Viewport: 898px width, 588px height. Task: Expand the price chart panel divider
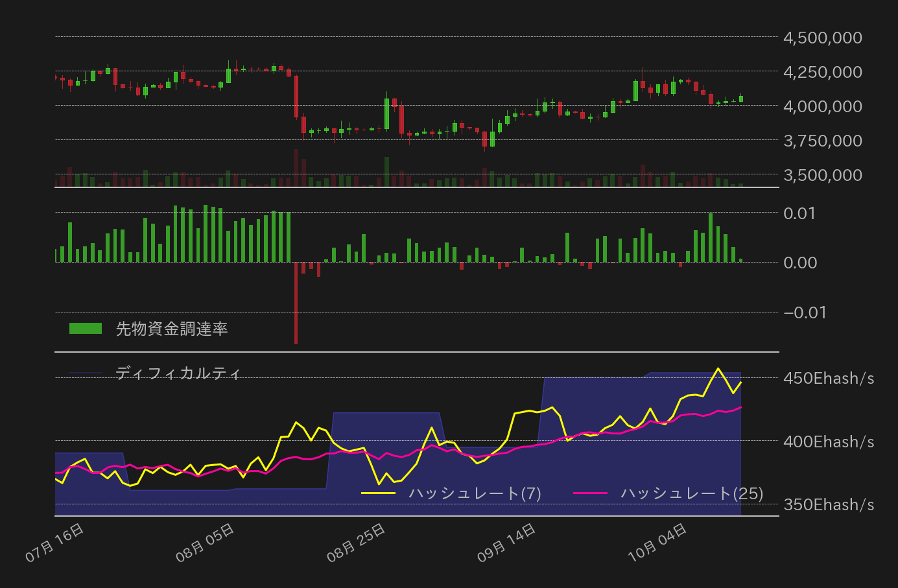(415, 188)
